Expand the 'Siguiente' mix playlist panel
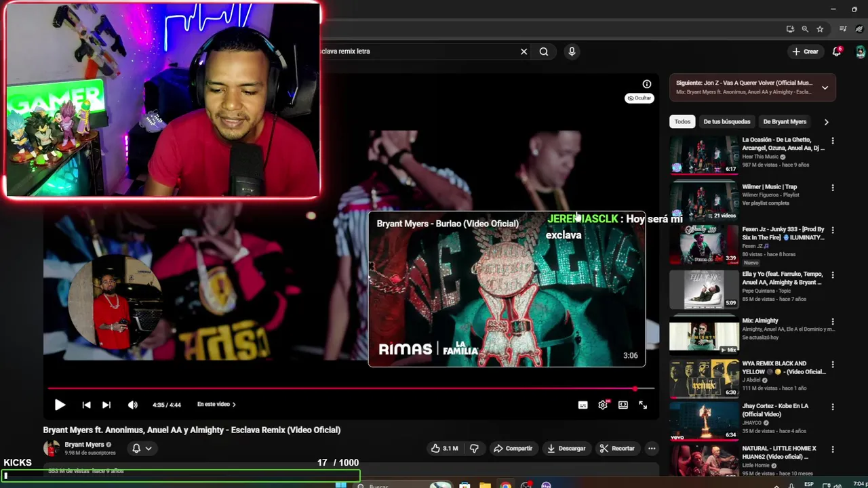The image size is (868, 488). [x=825, y=87]
